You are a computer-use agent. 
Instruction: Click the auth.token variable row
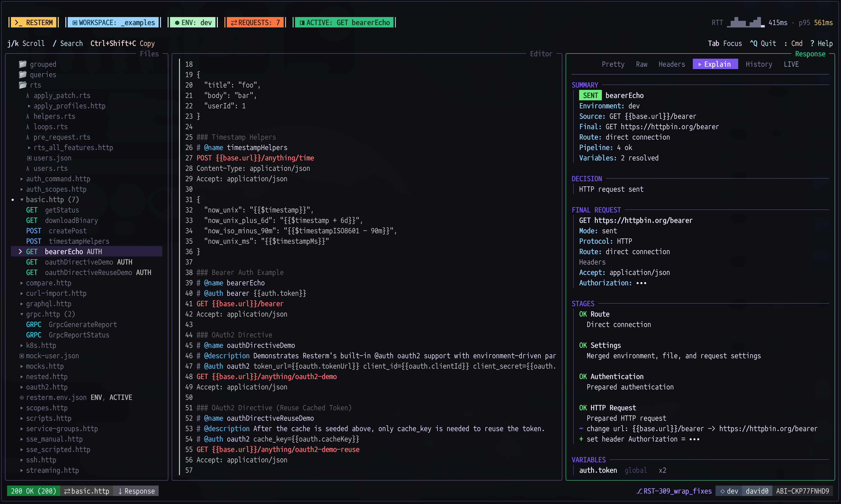(x=622, y=470)
